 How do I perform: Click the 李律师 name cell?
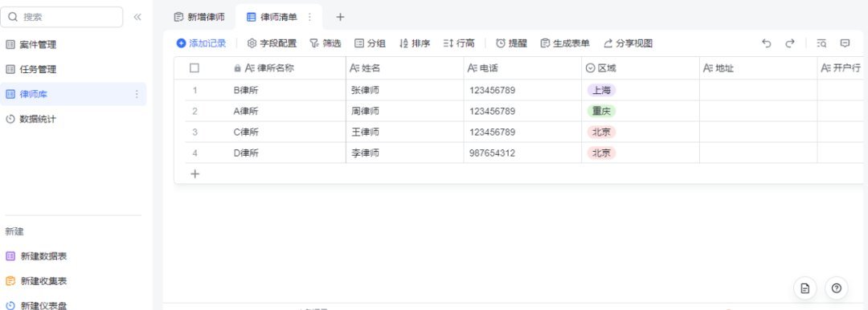pyautogui.click(x=404, y=153)
